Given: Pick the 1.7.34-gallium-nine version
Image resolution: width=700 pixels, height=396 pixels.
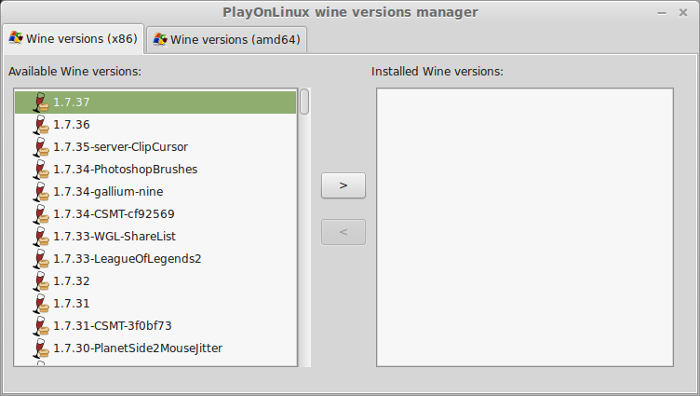Looking at the screenshot, I should point(155,192).
